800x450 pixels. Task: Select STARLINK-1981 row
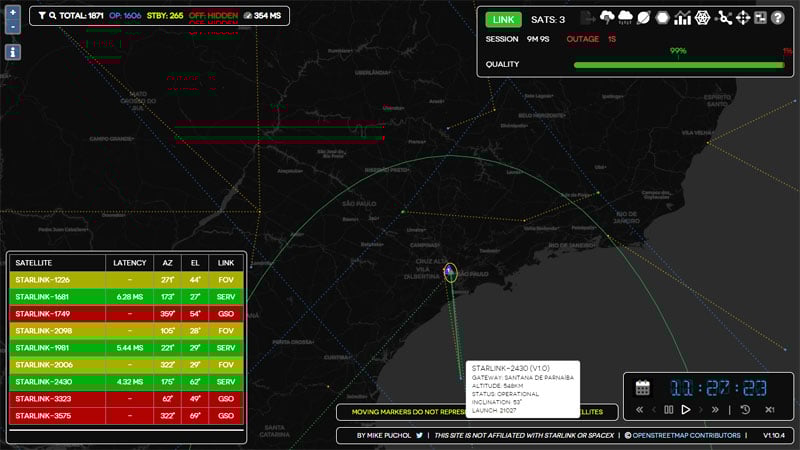(x=126, y=348)
